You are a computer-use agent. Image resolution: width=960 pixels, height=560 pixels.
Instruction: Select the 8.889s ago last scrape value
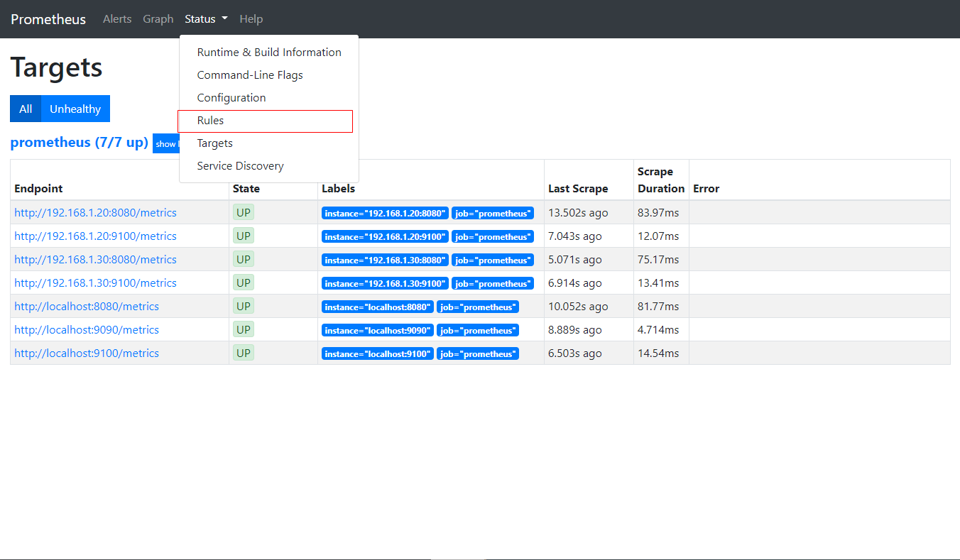click(x=575, y=330)
